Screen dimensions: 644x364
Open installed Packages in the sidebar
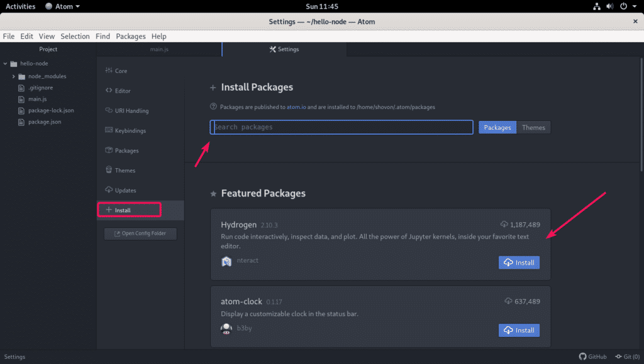(126, 151)
